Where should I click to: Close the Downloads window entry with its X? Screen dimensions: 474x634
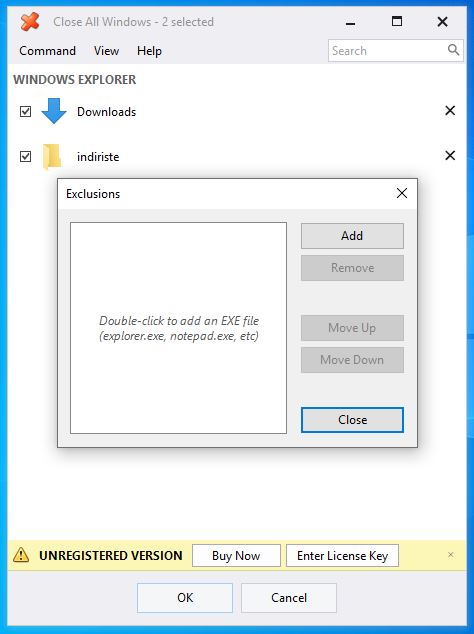click(x=450, y=110)
